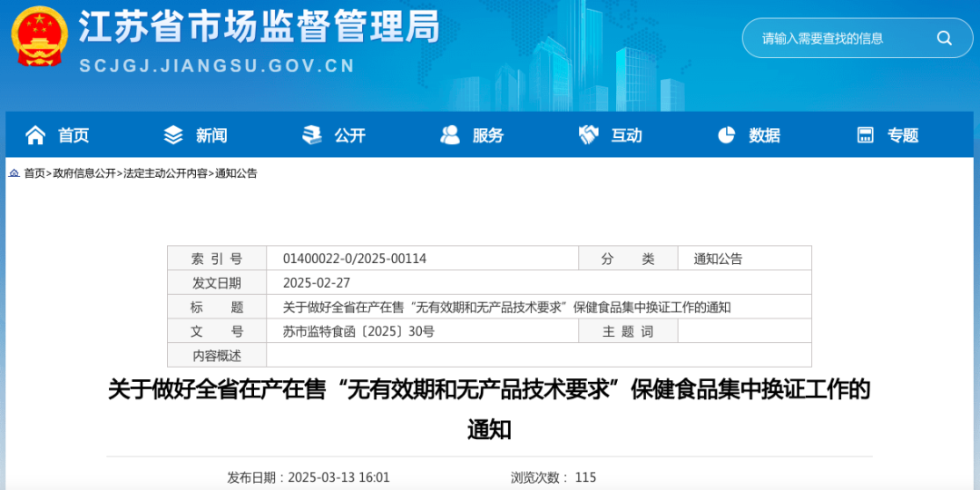
Task: Click the 内容概述 label cell
Action: (217, 357)
